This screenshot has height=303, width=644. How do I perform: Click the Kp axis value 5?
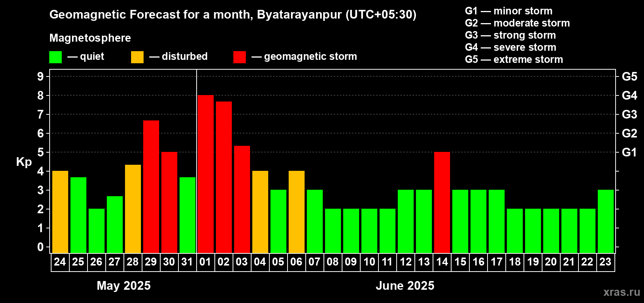click(41, 152)
